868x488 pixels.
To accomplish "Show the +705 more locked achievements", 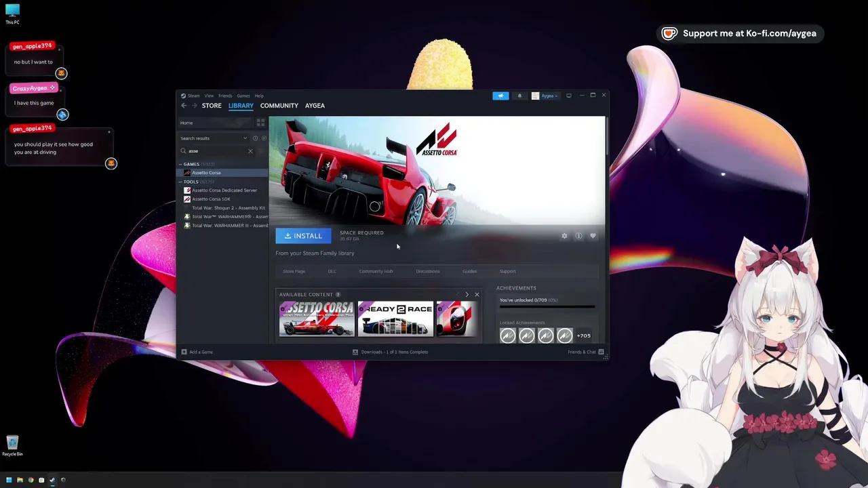I will coord(583,335).
